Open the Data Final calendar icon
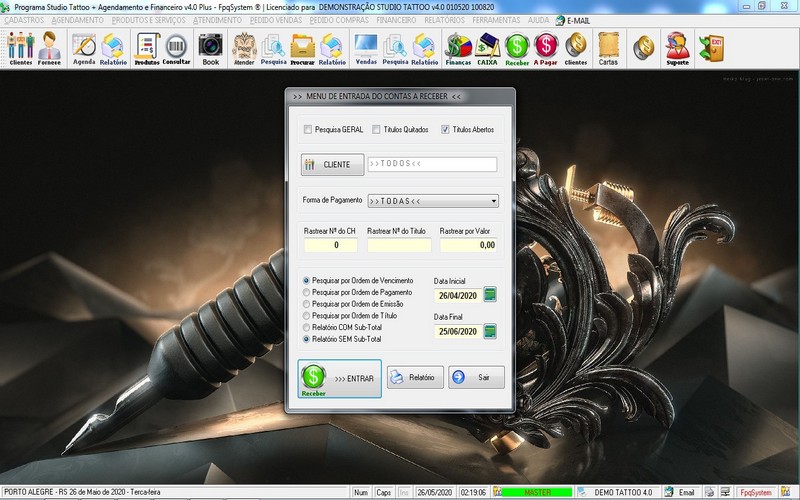Screen dimensions: 800x500 [490, 331]
